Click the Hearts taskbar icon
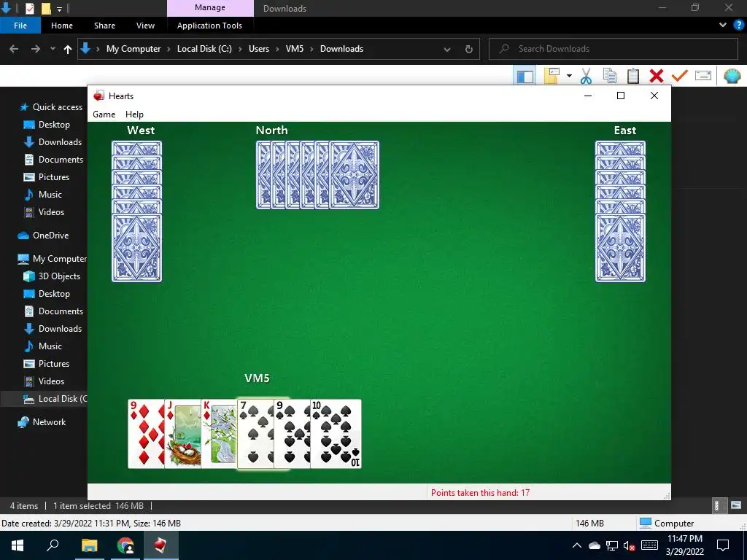The height and width of the screenshot is (560, 747). click(160, 545)
